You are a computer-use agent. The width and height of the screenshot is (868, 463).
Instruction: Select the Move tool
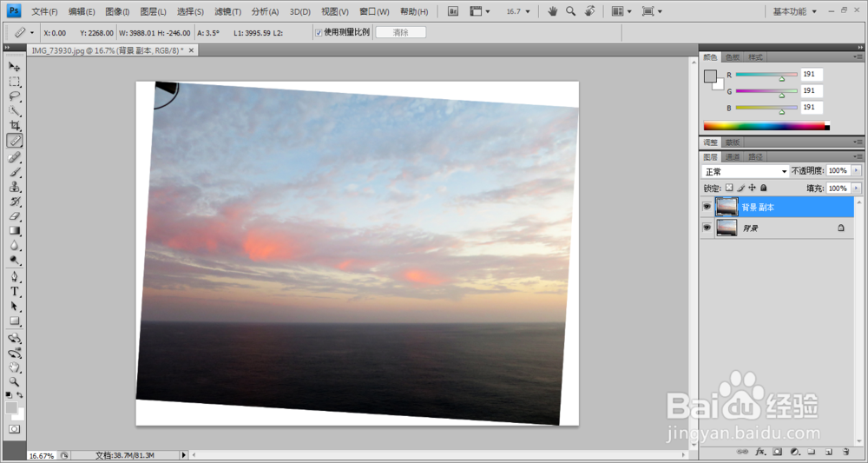[x=15, y=67]
